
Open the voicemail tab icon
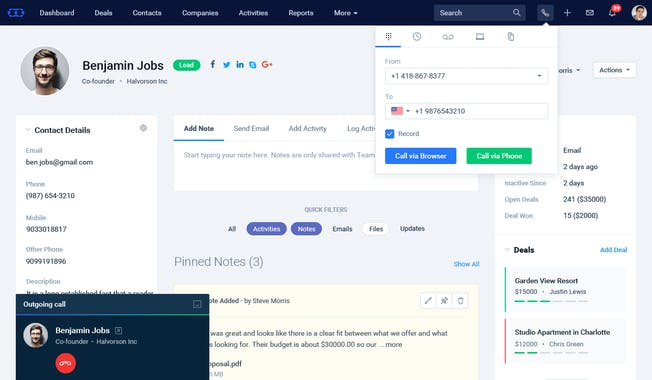[448, 37]
